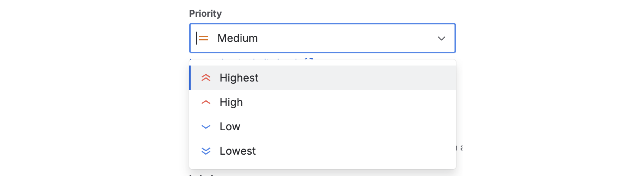Viewport: 644px width, 176px height.
Task: Click the Medium text in Priority field
Action: 238,38
